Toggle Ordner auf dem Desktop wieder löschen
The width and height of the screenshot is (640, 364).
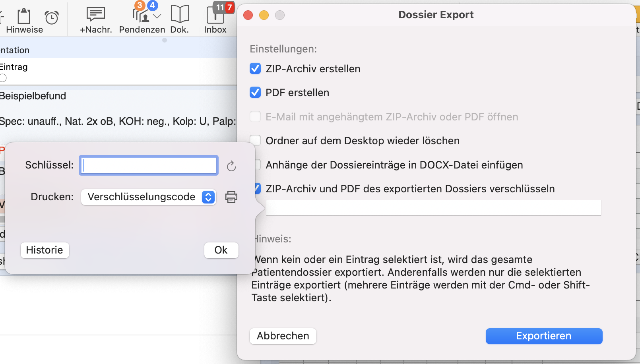pos(256,140)
